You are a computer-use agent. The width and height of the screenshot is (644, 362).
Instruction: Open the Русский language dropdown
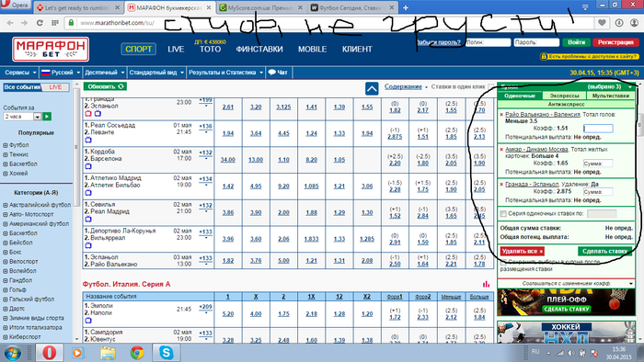coord(61,73)
